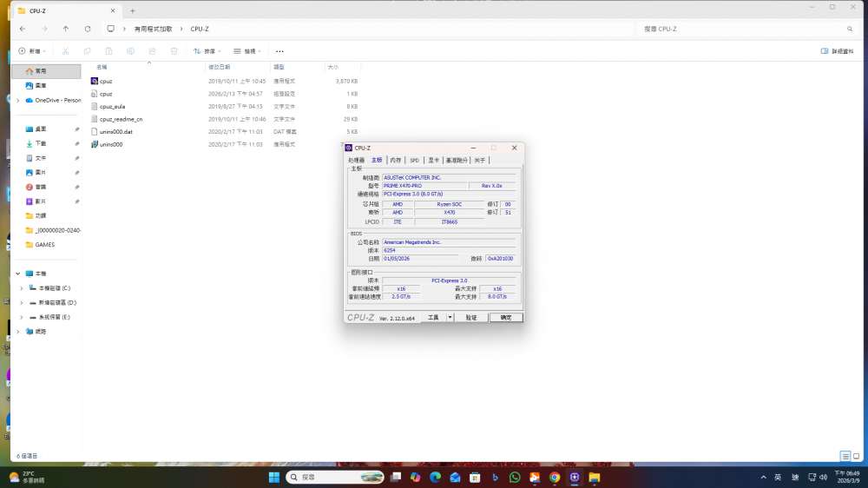Click the refresh icon in Explorer's address bar
Viewport: 868px width, 488px height.
coord(88,29)
